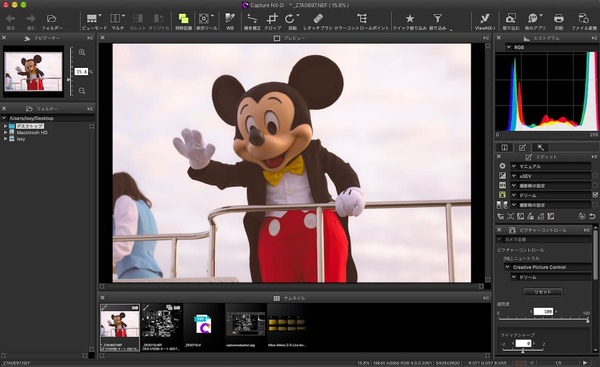This screenshot has width=600, height=367.
Task: Click the navigator zoom level slider
Action: pyautogui.click(x=70, y=71)
